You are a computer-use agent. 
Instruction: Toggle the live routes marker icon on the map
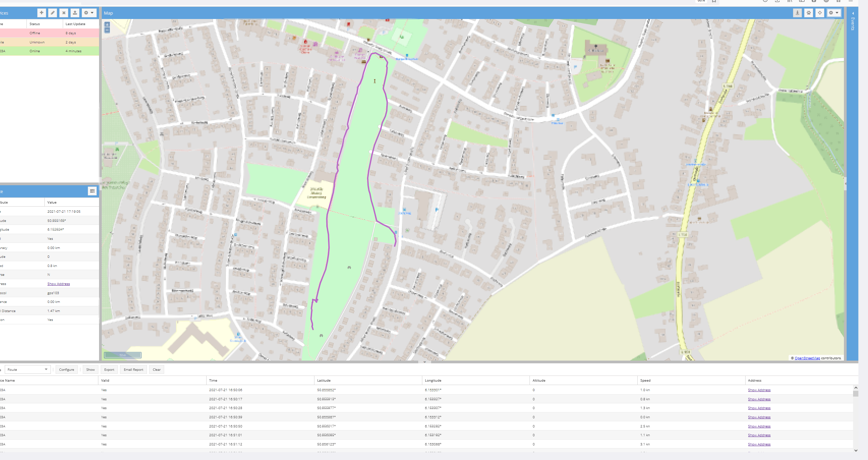pyautogui.click(x=797, y=13)
